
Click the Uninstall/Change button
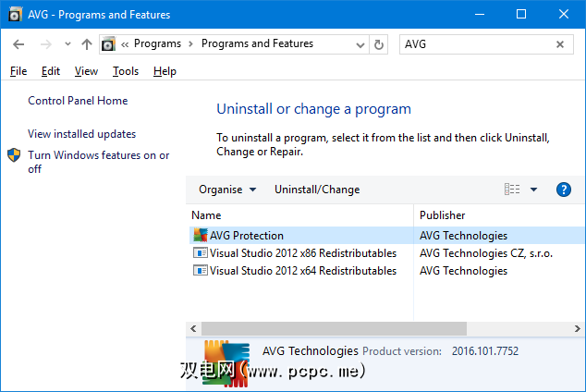(317, 190)
